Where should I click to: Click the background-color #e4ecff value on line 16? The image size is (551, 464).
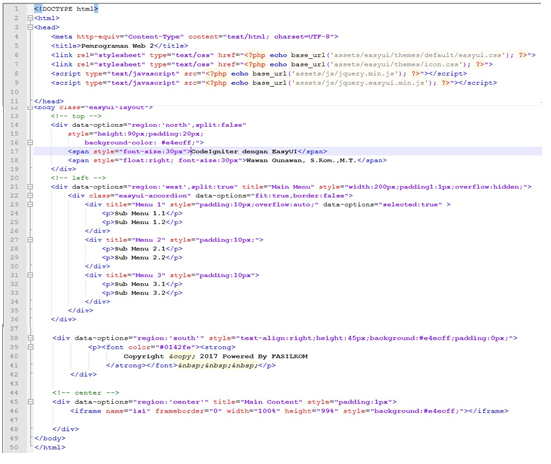144,142
